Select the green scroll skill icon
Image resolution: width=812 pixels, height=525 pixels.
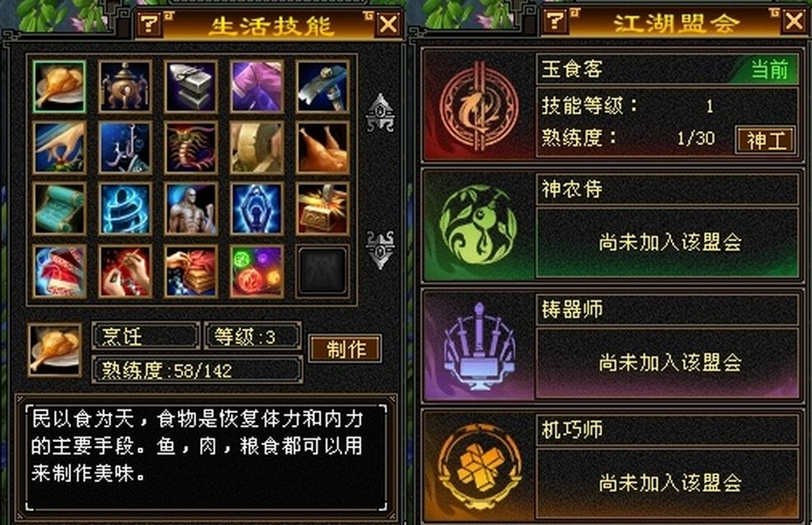[59, 208]
